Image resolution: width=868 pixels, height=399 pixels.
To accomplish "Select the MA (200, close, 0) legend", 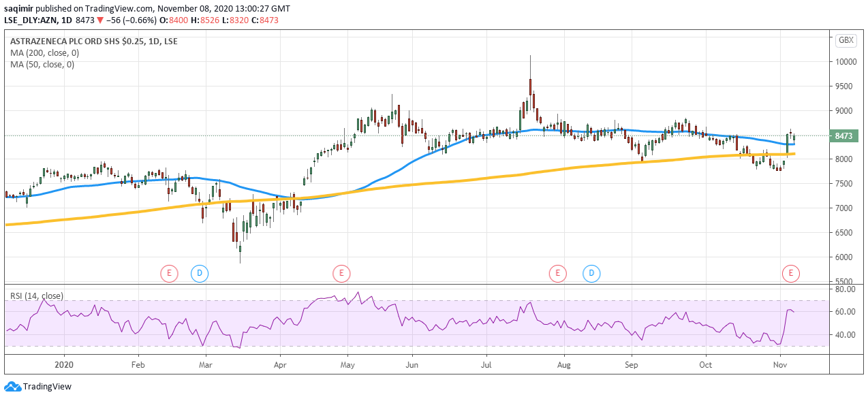I will [x=44, y=52].
